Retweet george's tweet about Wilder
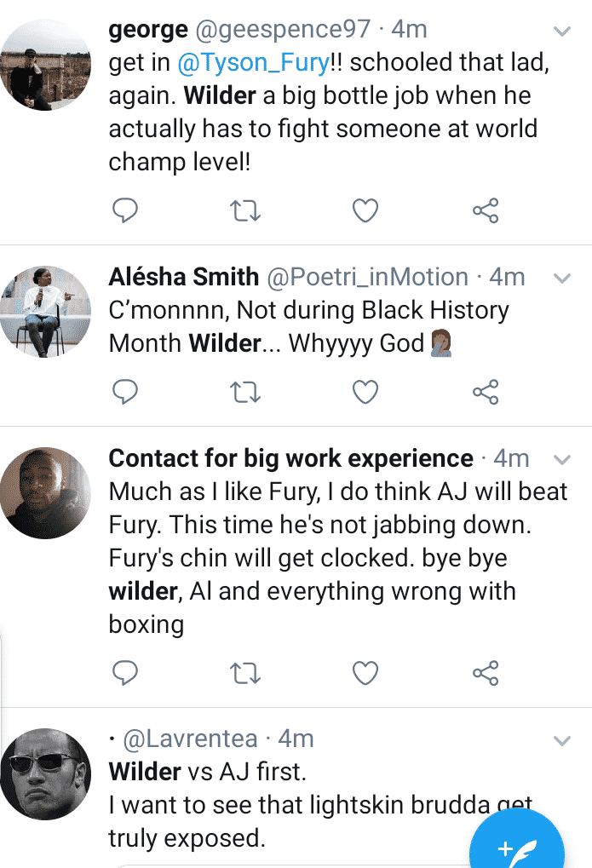 coord(245,210)
